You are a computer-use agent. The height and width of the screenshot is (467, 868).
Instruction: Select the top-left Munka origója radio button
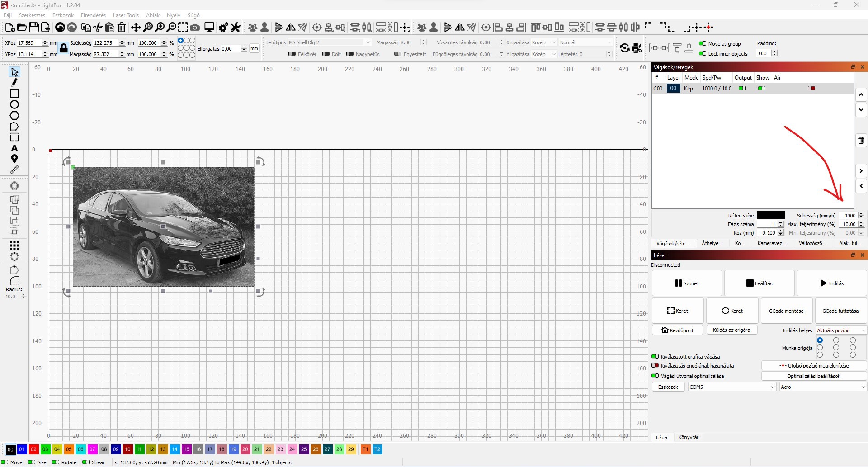pos(820,340)
